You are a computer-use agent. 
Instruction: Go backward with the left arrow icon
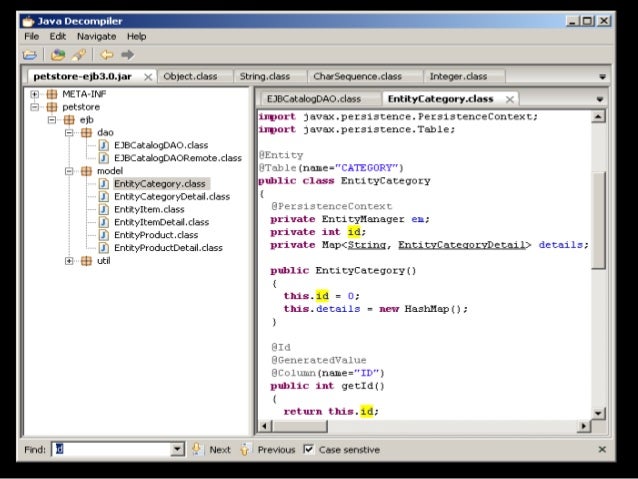[x=107, y=55]
